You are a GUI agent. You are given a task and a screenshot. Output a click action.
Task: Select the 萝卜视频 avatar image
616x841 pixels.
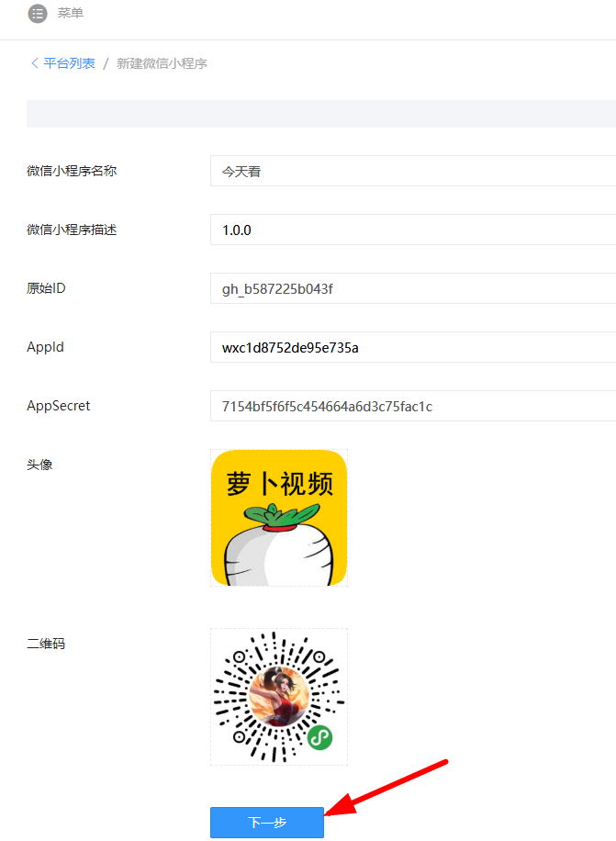pyautogui.click(x=279, y=518)
